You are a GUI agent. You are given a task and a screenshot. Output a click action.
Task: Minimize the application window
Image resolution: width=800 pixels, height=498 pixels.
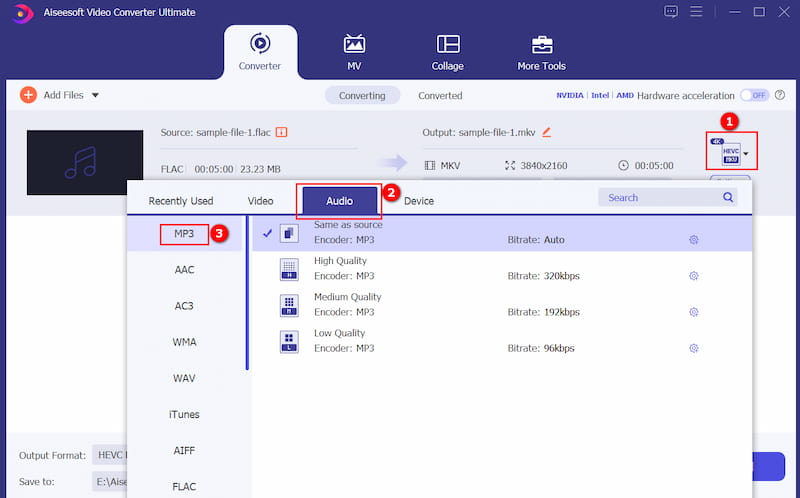(x=735, y=11)
